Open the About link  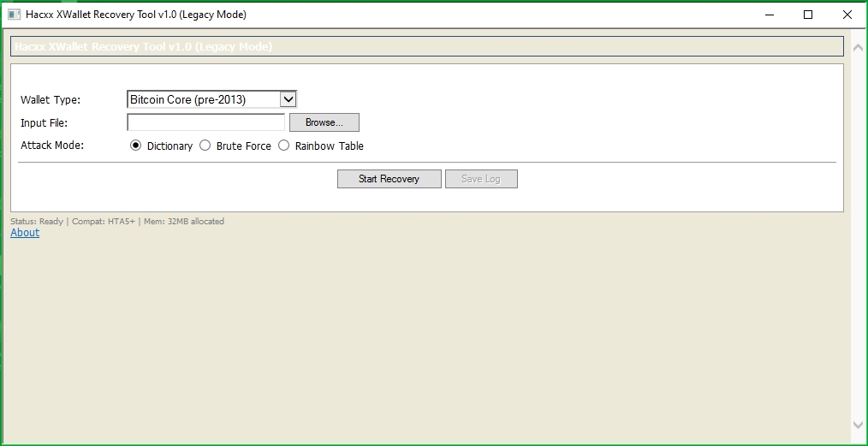(25, 232)
